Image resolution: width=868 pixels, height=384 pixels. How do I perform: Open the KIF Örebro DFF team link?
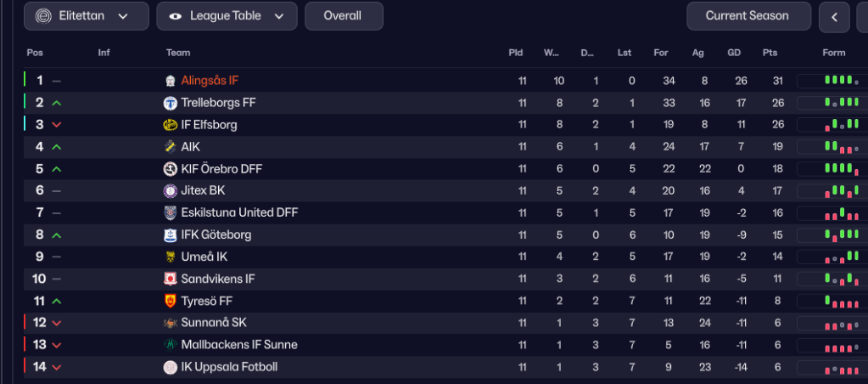pos(221,169)
